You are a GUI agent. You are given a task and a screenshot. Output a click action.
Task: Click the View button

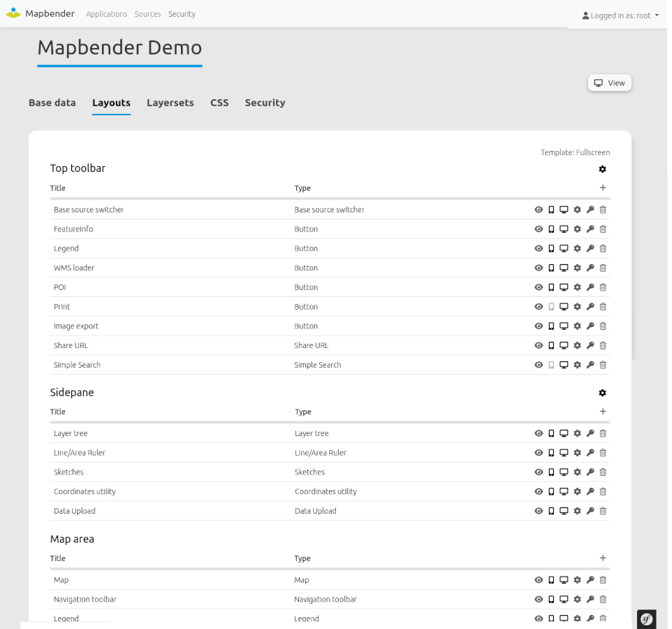pos(609,82)
